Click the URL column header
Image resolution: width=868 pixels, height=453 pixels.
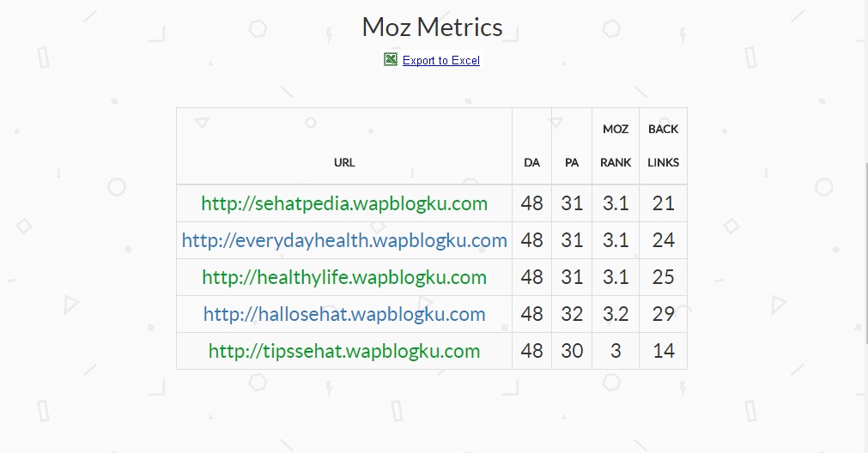tap(344, 162)
